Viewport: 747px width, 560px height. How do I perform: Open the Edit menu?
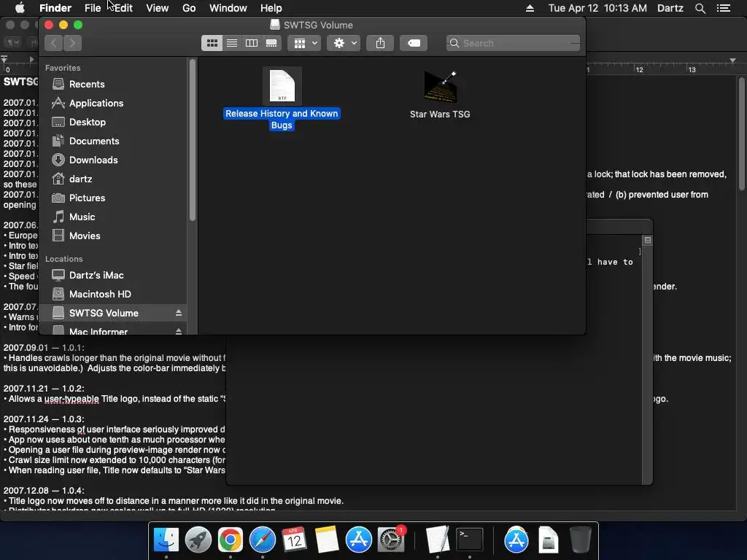[x=123, y=8]
